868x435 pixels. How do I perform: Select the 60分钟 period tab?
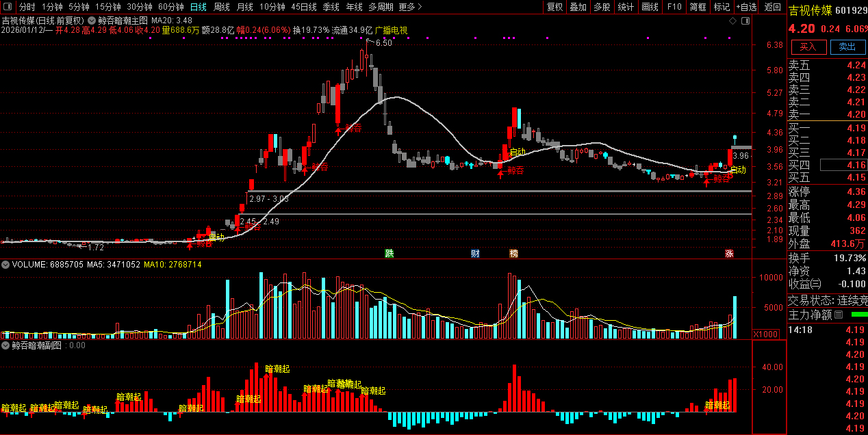(x=171, y=7)
